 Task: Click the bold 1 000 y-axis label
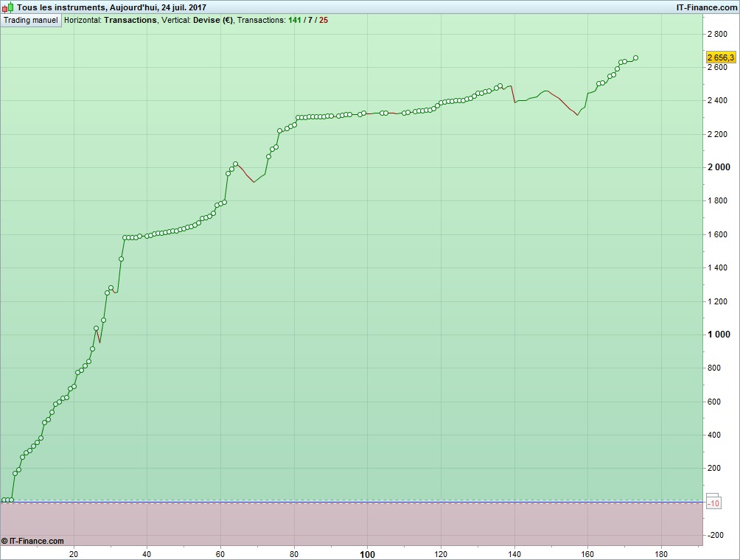719,335
